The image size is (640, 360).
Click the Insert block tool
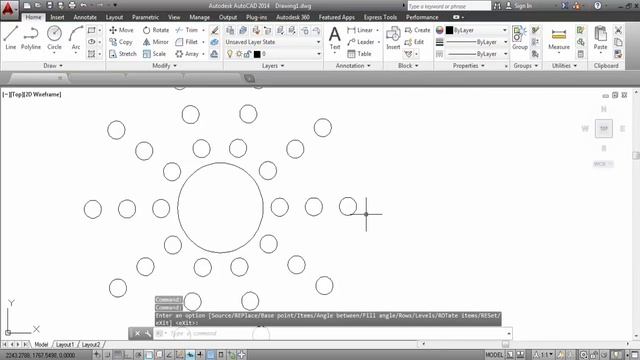(393, 38)
